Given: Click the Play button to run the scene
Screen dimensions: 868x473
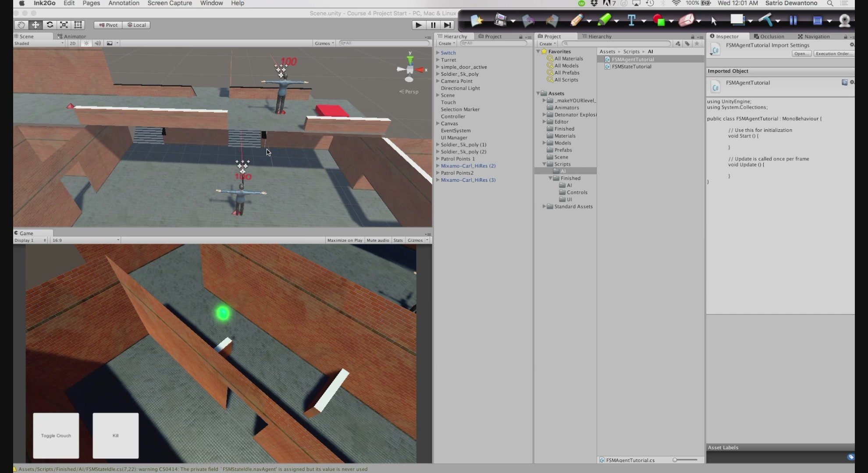Looking at the screenshot, I should [419, 25].
